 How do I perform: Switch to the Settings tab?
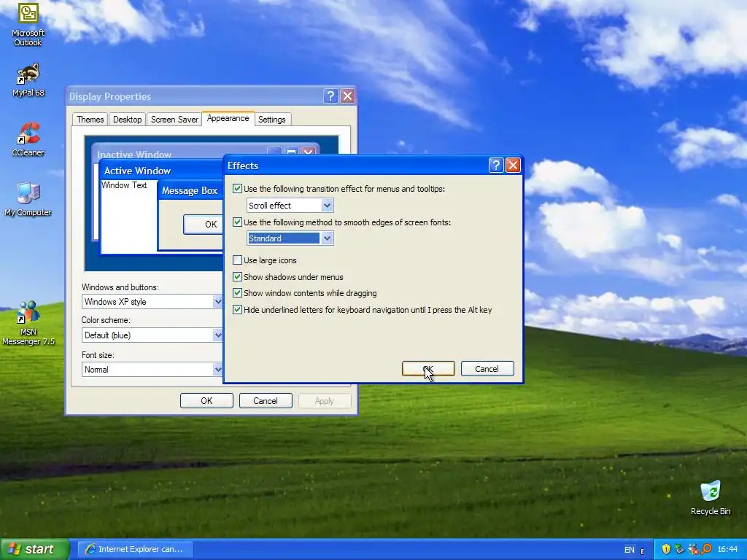click(x=271, y=120)
